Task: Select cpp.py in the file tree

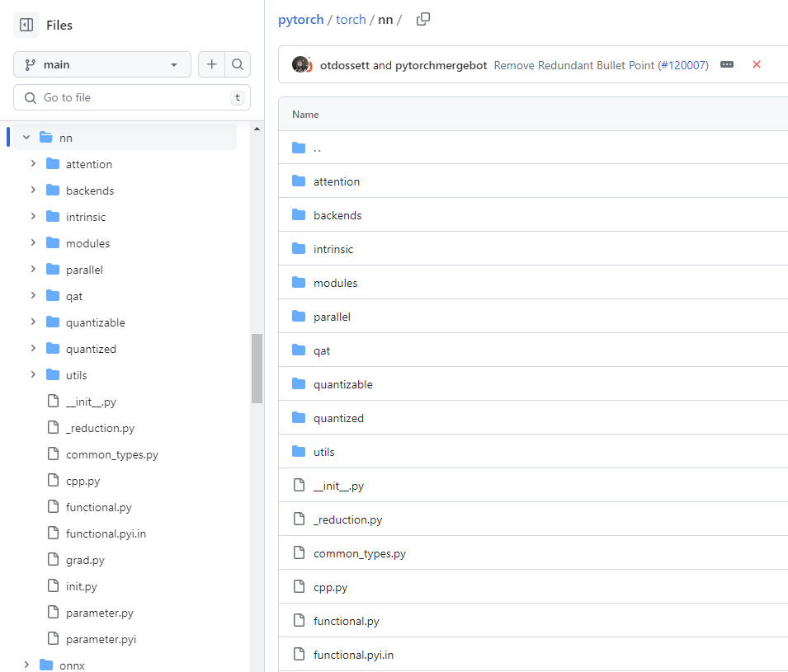Action: pos(83,482)
